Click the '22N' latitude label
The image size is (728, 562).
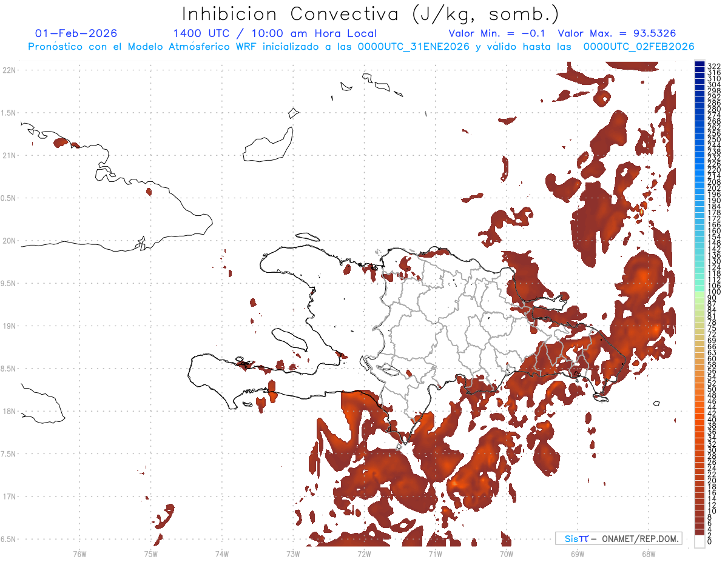pyautogui.click(x=8, y=70)
